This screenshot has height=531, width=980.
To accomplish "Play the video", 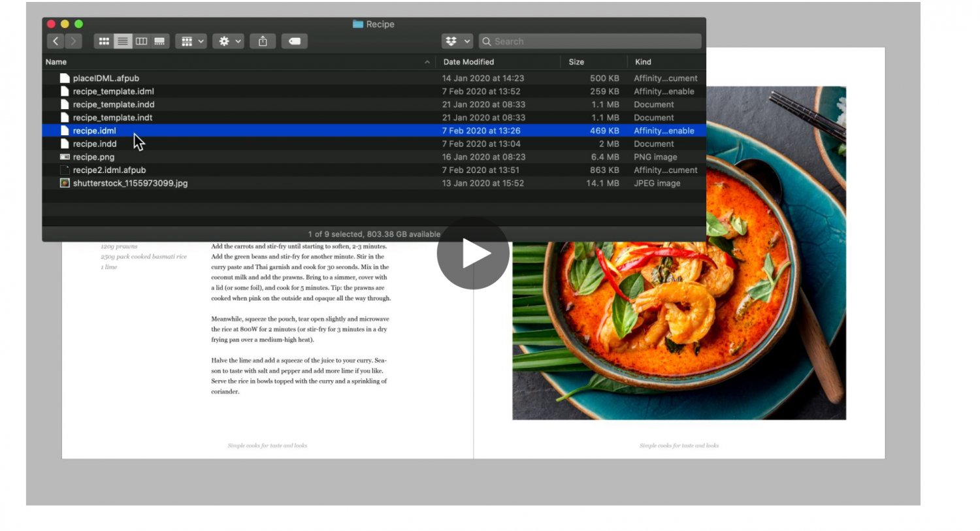I will (x=473, y=253).
